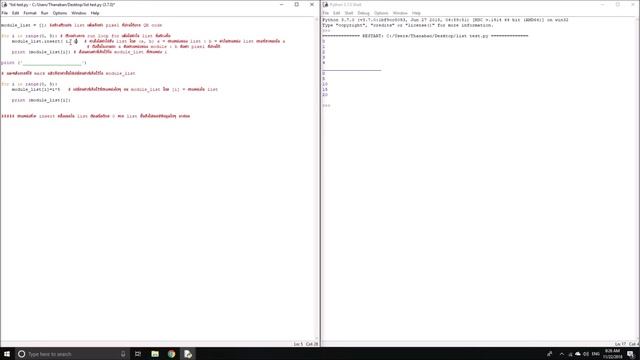Open Format menu in editor window
This screenshot has height=360, width=640.
click(30, 13)
